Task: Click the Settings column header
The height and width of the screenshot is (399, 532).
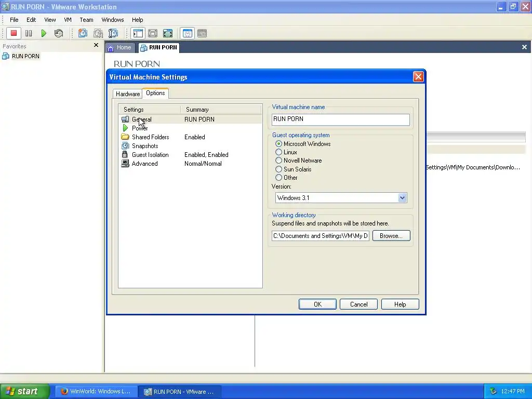Action: pos(149,110)
